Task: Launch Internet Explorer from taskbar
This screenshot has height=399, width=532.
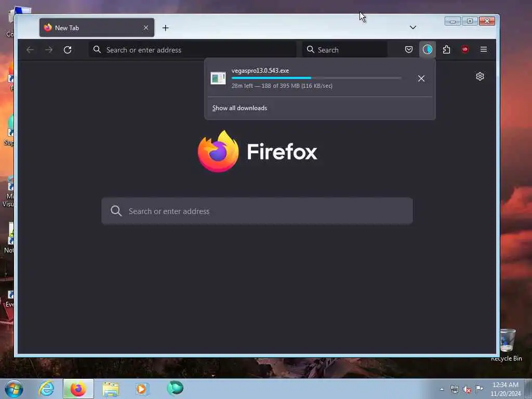Action: [x=46, y=389]
